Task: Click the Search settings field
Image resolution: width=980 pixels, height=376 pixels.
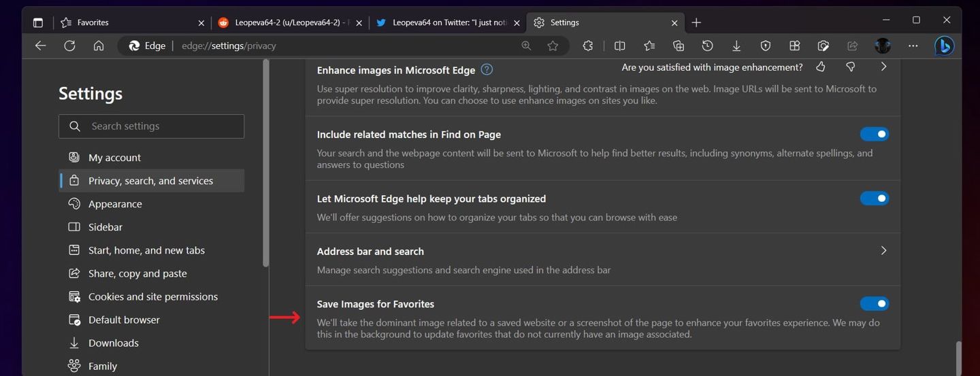Action: (x=151, y=126)
